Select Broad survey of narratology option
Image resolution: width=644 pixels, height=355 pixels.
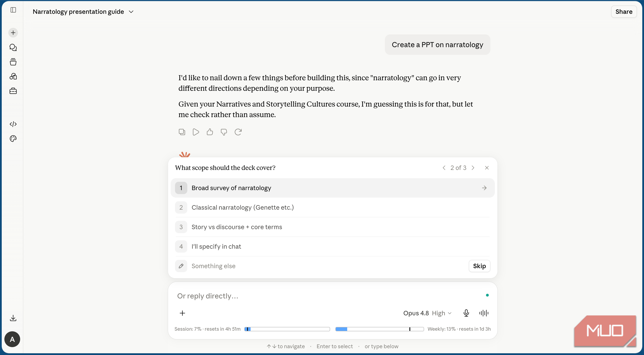[x=333, y=188]
